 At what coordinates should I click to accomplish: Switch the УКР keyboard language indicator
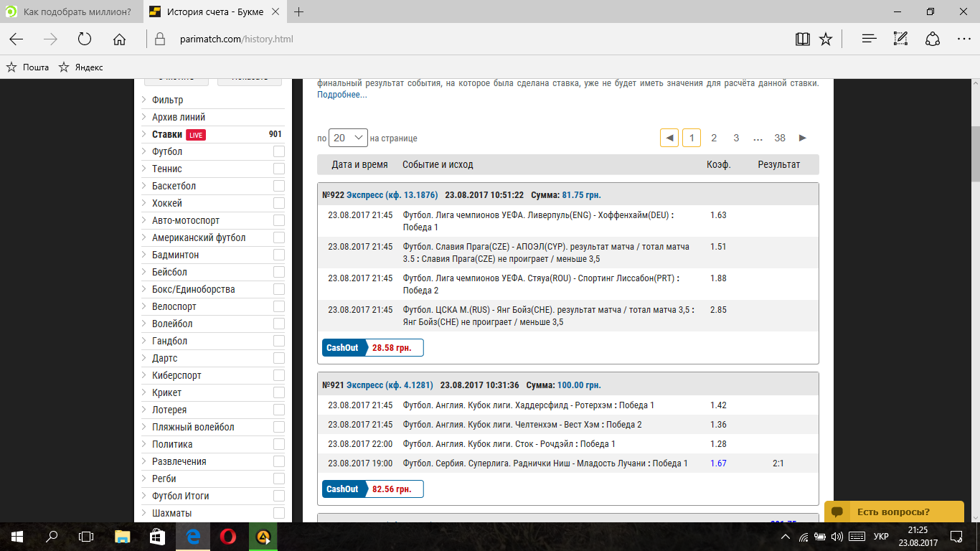pyautogui.click(x=881, y=537)
